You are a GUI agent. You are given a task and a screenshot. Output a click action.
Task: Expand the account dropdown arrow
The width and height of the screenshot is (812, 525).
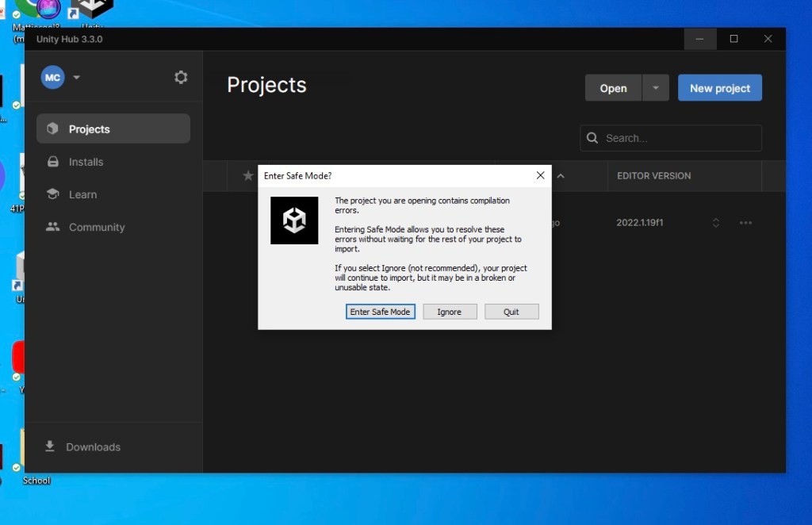pyautogui.click(x=77, y=77)
